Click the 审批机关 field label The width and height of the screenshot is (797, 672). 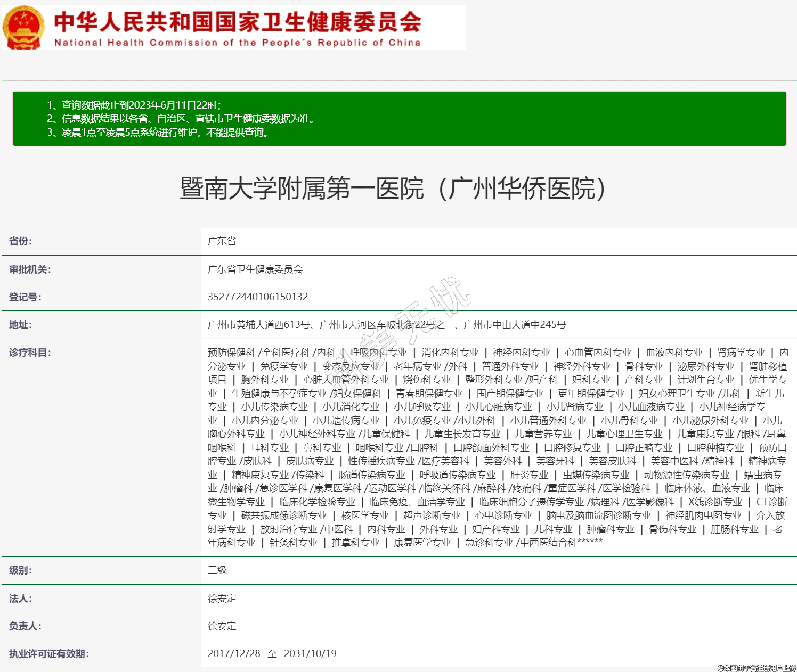tap(30, 269)
